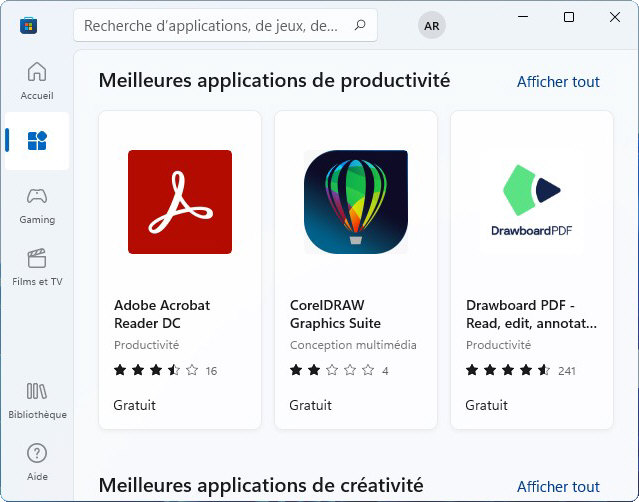This screenshot has height=502, width=639.
Task: Click the Adobe Acrobat star rating
Action: [x=156, y=370]
